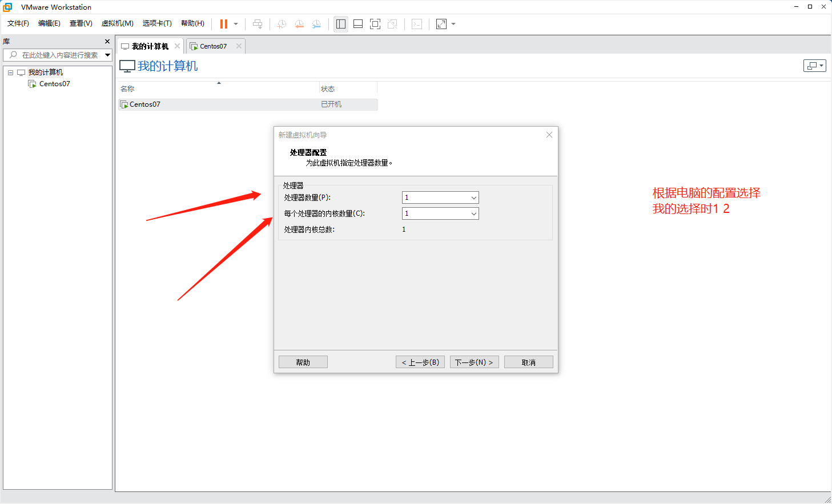Click the library search input field

[x=54, y=55]
